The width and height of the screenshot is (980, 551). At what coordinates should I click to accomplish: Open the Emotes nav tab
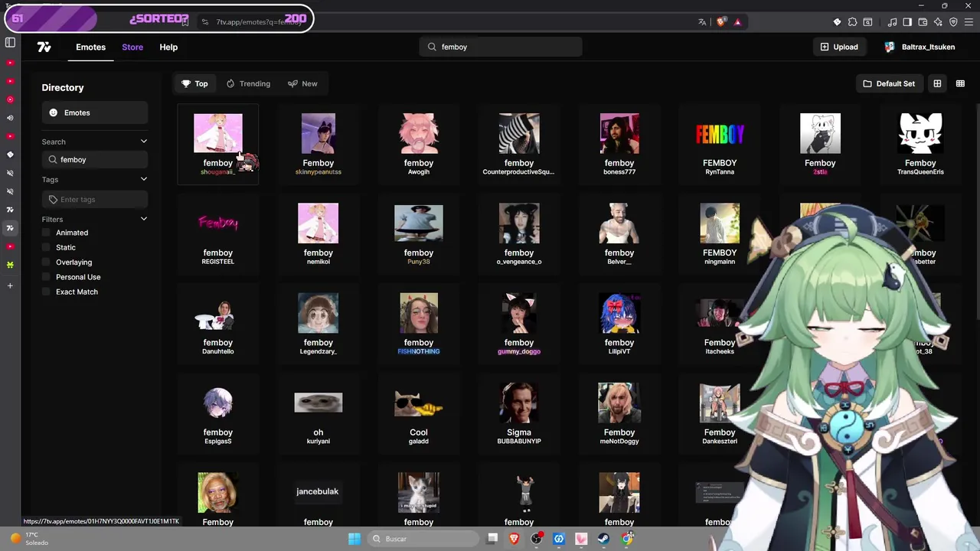[90, 47]
